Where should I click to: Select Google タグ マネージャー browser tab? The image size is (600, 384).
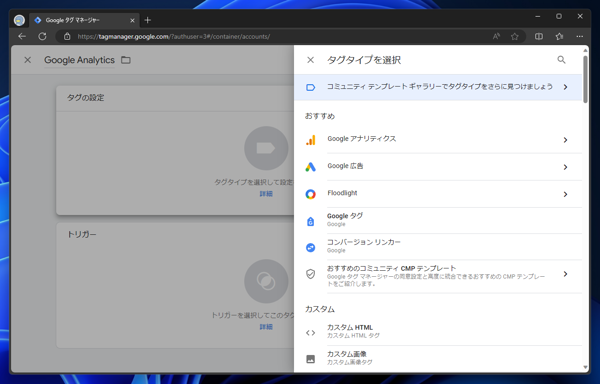click(84, 20)
